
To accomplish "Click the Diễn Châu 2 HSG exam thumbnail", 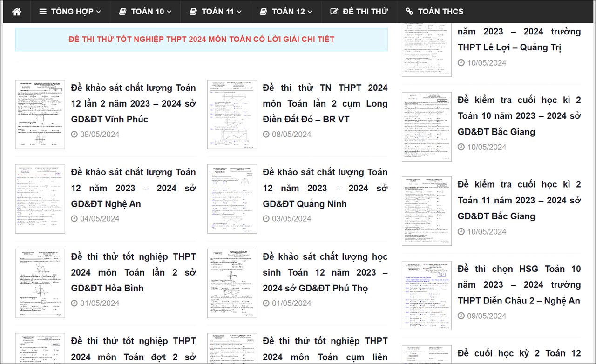I will pos(427,296).
